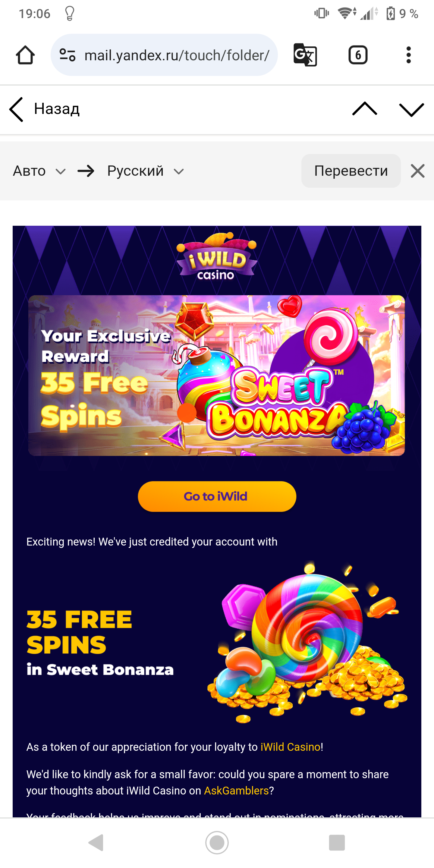This screenshot has height=868, width=434.
Task: Tap the Android home circle button
Action: click(217, 843)
